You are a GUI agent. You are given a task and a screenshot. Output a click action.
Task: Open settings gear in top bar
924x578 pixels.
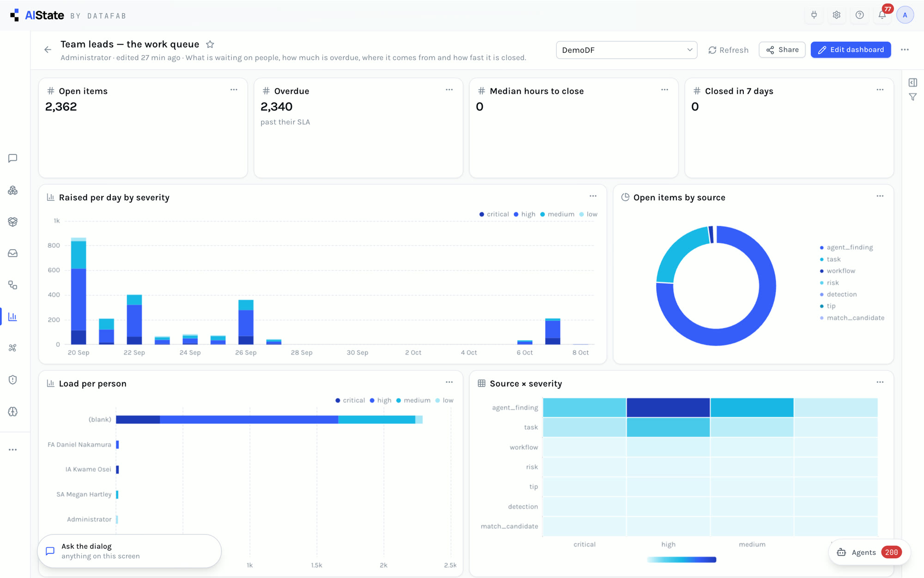pyautogui.click(x=837, y=15)
